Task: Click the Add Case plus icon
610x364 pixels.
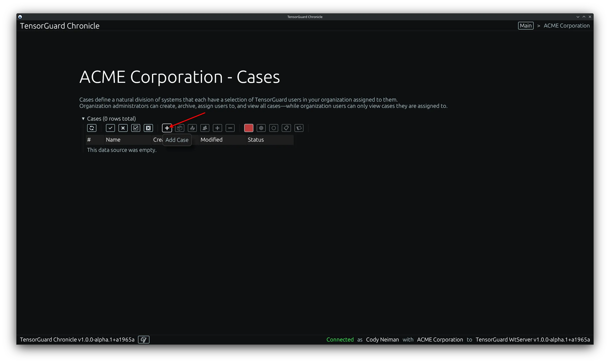Action: click(167, 128)
